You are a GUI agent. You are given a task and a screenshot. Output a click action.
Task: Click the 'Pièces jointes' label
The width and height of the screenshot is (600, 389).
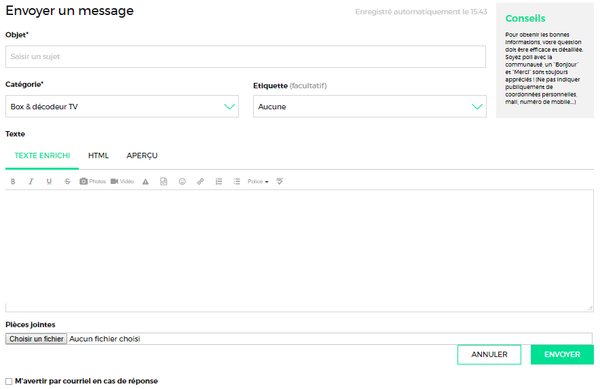click(30, 325)
